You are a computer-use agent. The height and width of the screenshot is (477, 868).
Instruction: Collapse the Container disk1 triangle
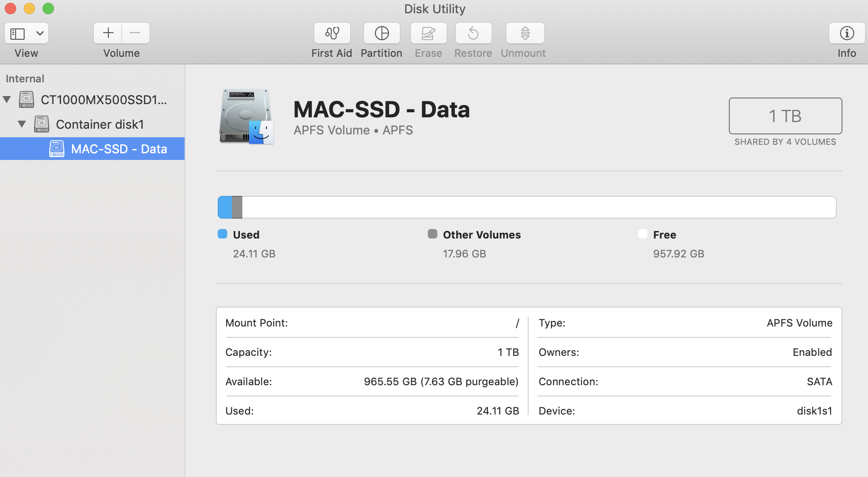[22, 124]
